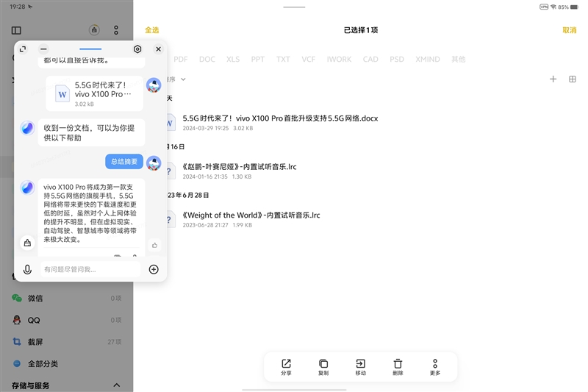Image resolution: width=588 pixels, height=392 pixels.
Task: Collapse the 存储与服务 section
Action: (116, 385)
